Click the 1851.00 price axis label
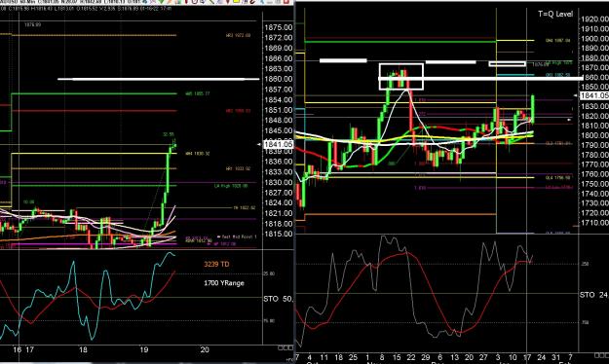609x364 pixels. tap(279, 110)
